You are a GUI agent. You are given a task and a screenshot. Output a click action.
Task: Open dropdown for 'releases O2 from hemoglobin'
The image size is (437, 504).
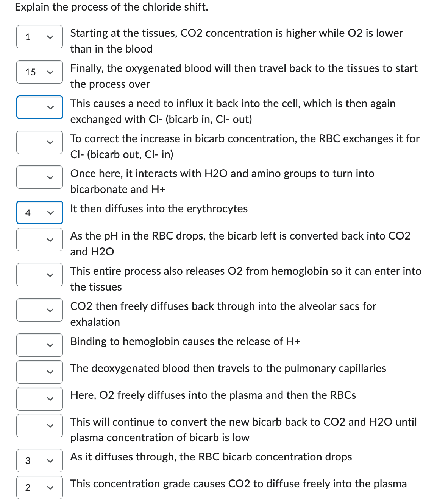[x=39, y=275]
